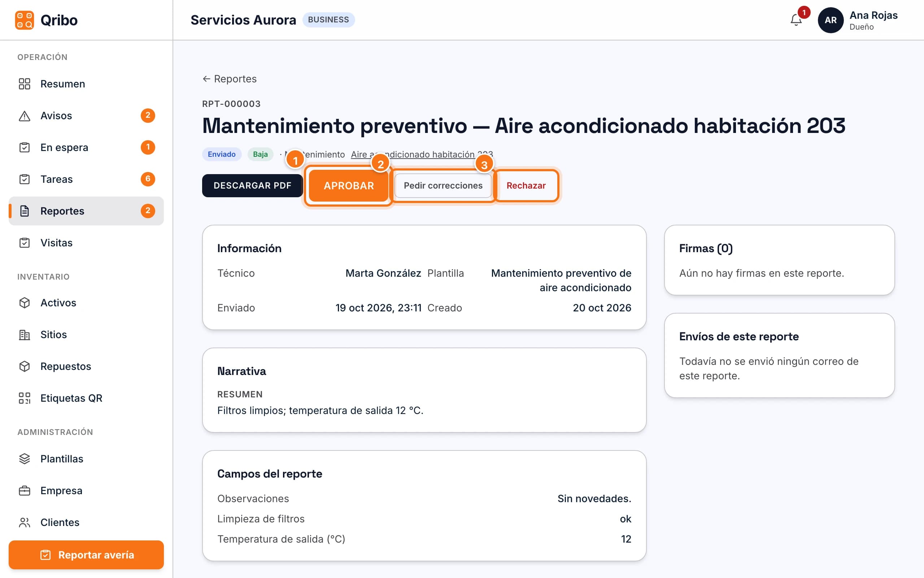The image size is (924, 578).
Task: Go to Resumen in the sidebar
Action: (x=86, y=84)
